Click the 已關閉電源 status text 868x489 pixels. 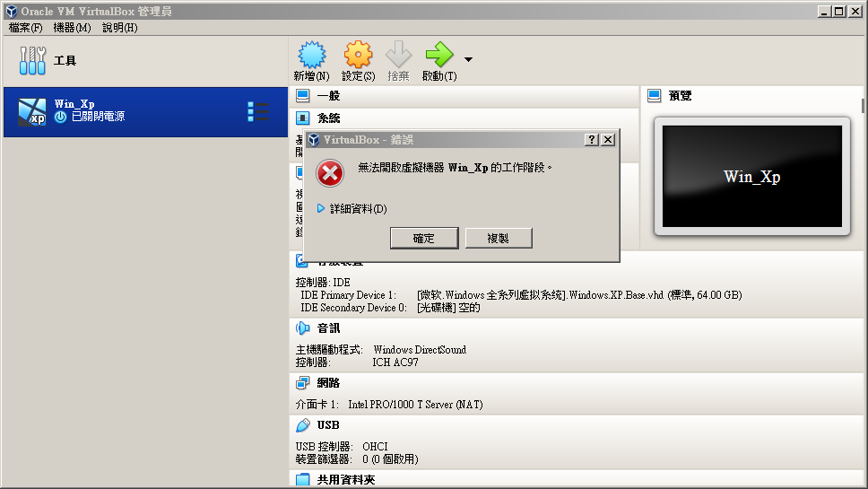pyautogui.click(x=98, y=117)
